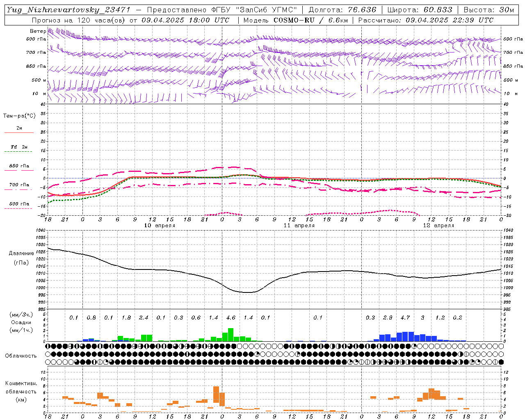Click the 11 апреля date label
The width and height of the screenshot is (525, 420).
(299, 226)
